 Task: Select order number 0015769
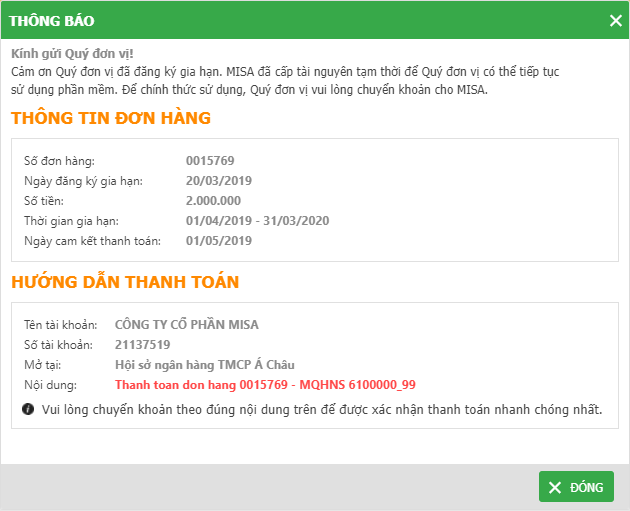(210, 161)
